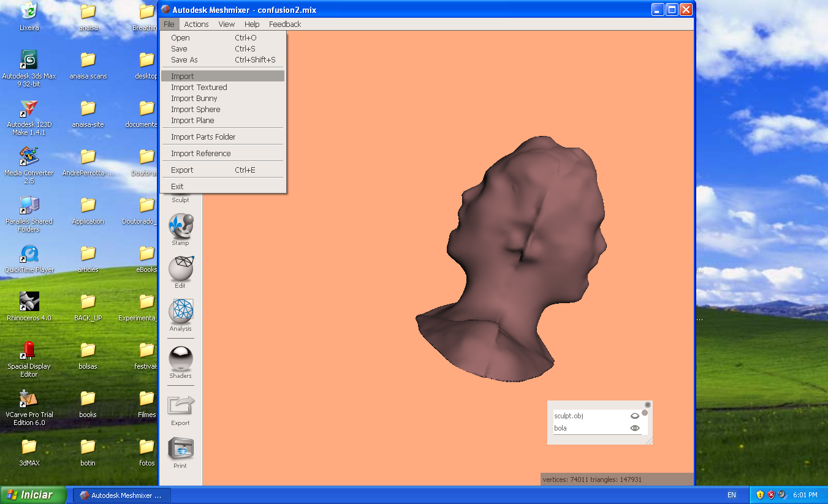Open the File menu
828x504 pixels.
169,24
